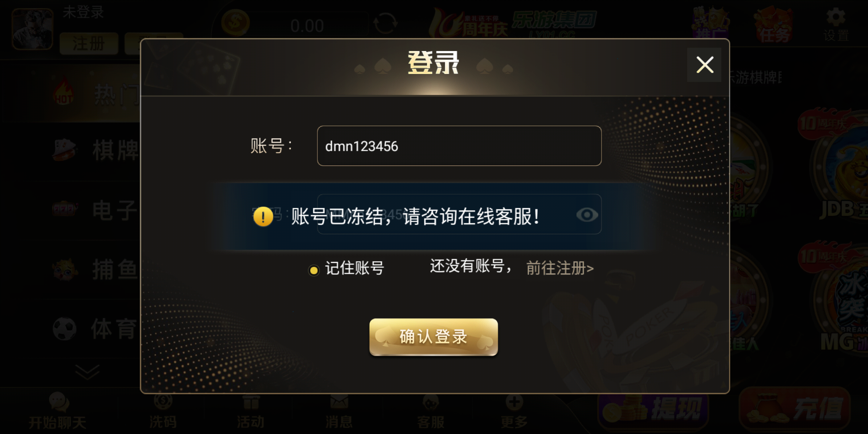Select the 棋牌 card games category
The image size is (868, 434).
point(96,150)
